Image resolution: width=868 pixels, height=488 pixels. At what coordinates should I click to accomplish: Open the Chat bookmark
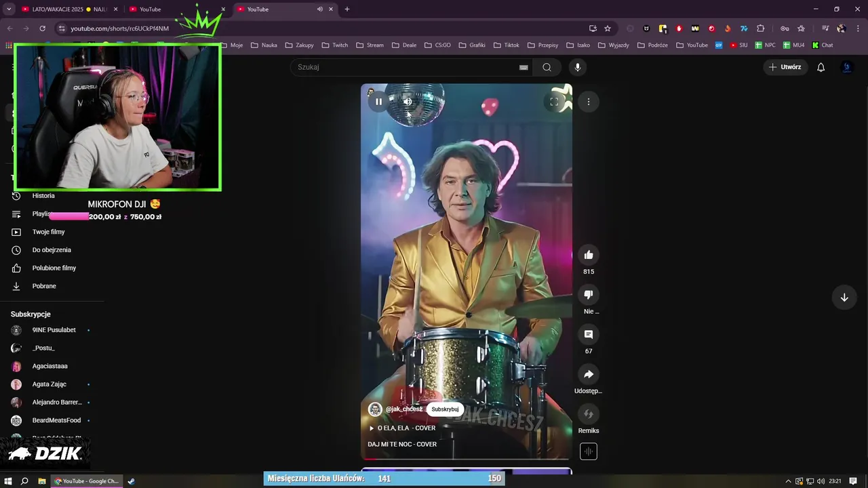[x=822, y=45]
